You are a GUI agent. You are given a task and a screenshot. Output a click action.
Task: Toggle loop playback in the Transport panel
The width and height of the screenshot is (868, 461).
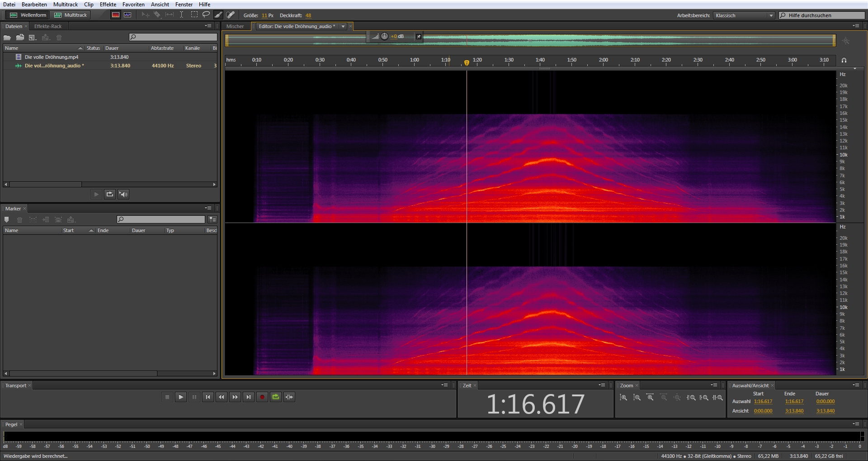[x=276, y=397]
